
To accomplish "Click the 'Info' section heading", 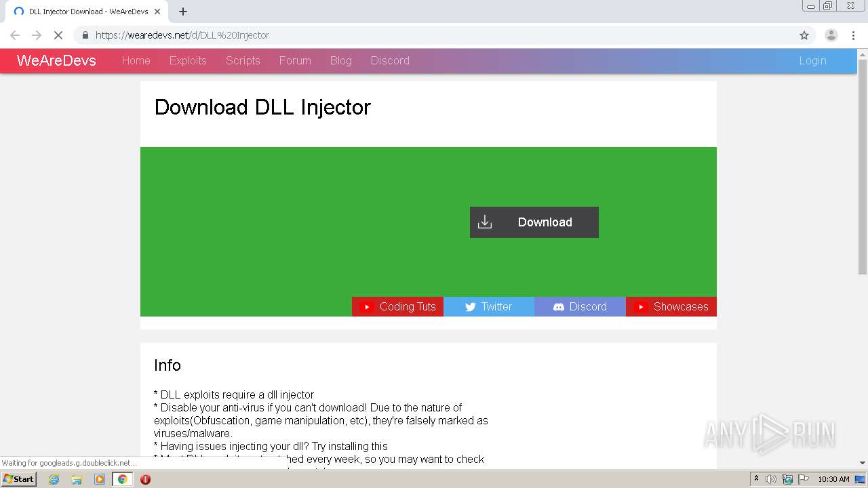I will (167, 365).
